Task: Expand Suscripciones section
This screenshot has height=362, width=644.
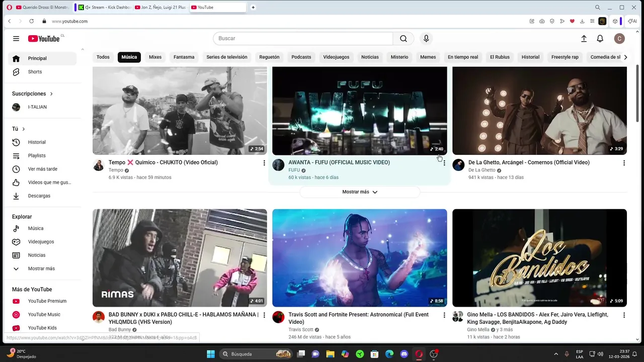Action: [33, 94]
